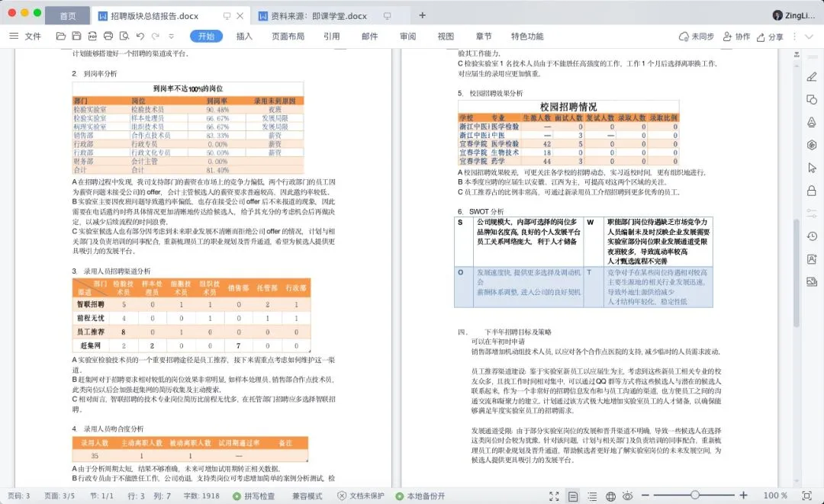This screenshot has height=504, width=824.
Task: Click the lock restrict editing icon
Action: pos(812,191)
